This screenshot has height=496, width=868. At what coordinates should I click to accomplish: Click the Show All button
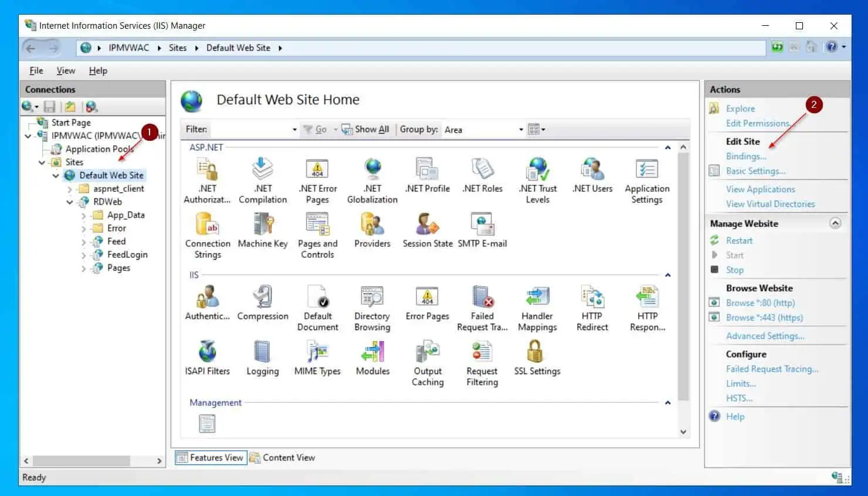366,130
